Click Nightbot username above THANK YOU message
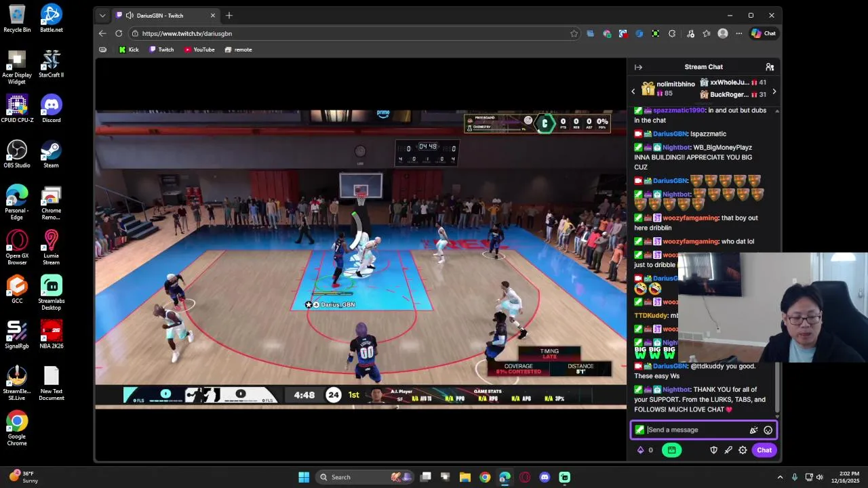868x488 pixels. (x=677, y=390)
